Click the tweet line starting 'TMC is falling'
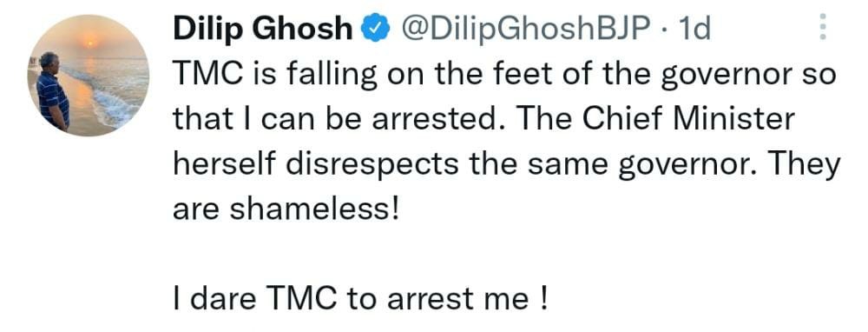 pyautogui.click(x=503, y=75)
